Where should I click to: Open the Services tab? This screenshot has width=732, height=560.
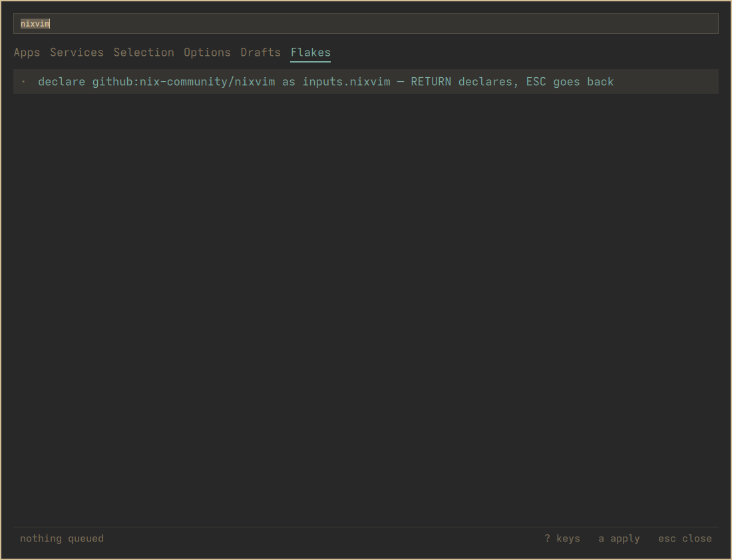click(77, 53)
